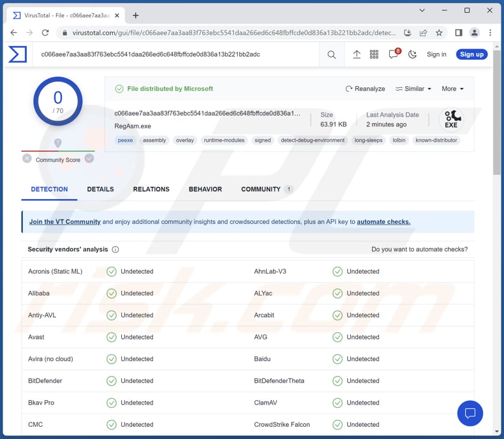The height and width of the screenshot is (439, 504).
Task: Open the apps grid icon
Action: (374, 54)
